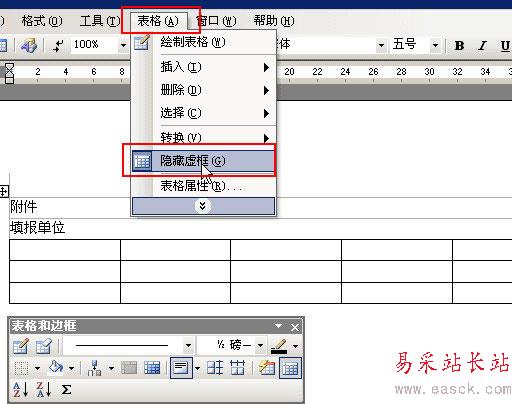Toggle Italic formatting
Viewport: 512px width, 404px height.
click(x=482, y=45)
